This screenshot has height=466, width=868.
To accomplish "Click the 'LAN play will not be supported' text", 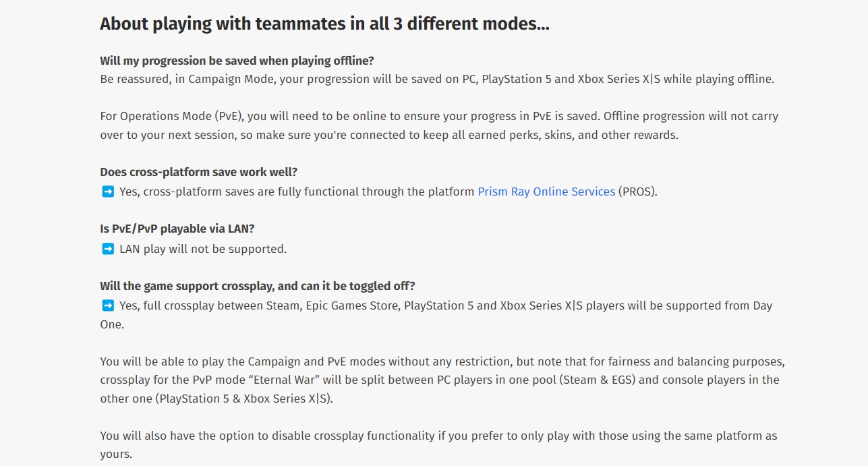I will (203, 249).
